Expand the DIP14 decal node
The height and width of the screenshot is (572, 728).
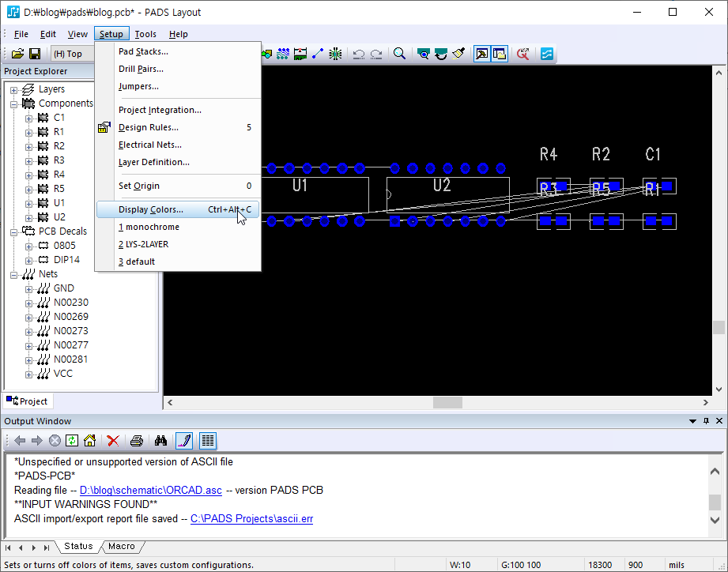(28, 261)
